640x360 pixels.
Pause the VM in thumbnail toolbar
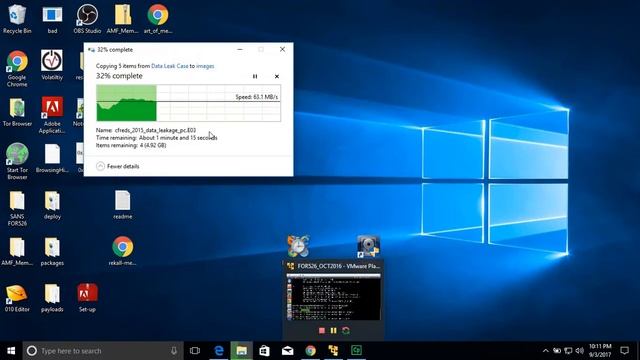(x=333, y=331)
